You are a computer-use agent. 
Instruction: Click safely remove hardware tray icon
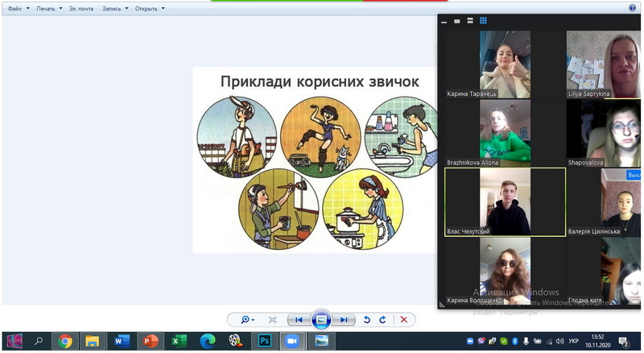493,341
